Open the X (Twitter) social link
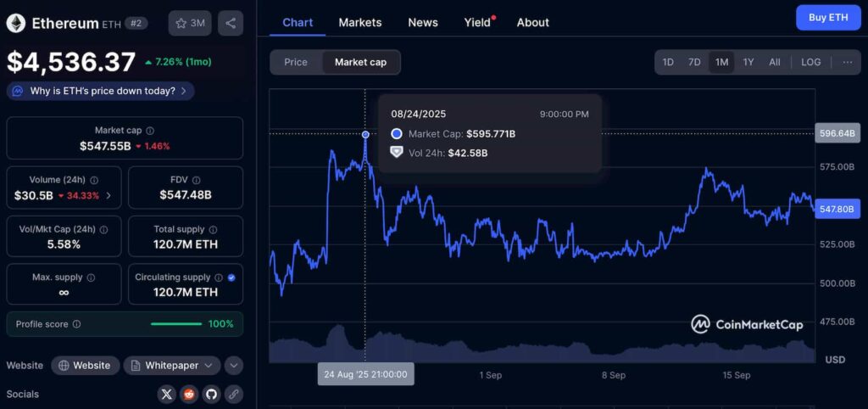 [x=166, y=394]
